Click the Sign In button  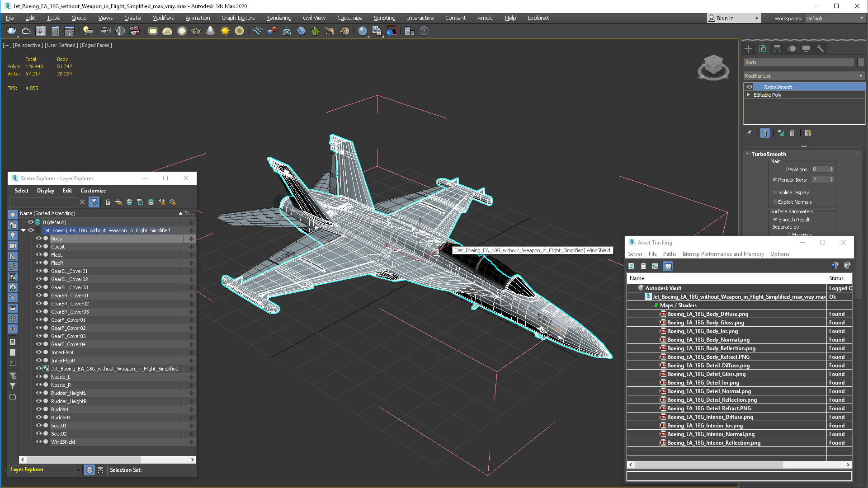click(x=724, y=19)
